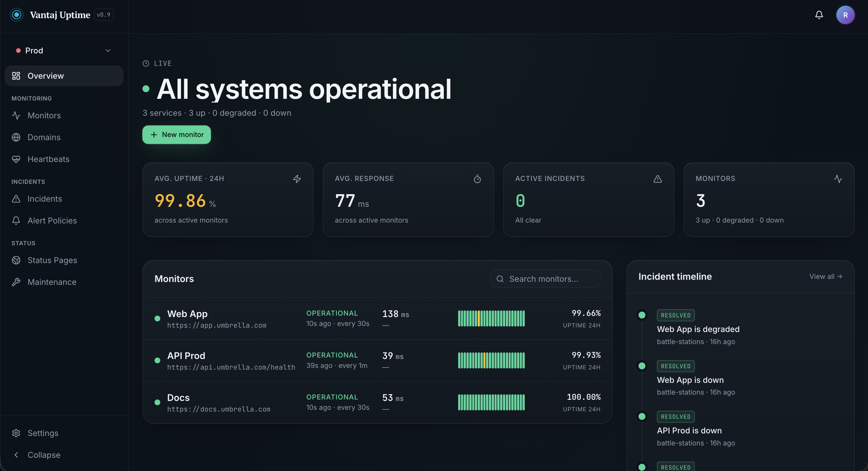Image resolution: width=868 pixels, height=471 pixels.
Task: Collapse the sidebar
Action: (x=64, y=455)
